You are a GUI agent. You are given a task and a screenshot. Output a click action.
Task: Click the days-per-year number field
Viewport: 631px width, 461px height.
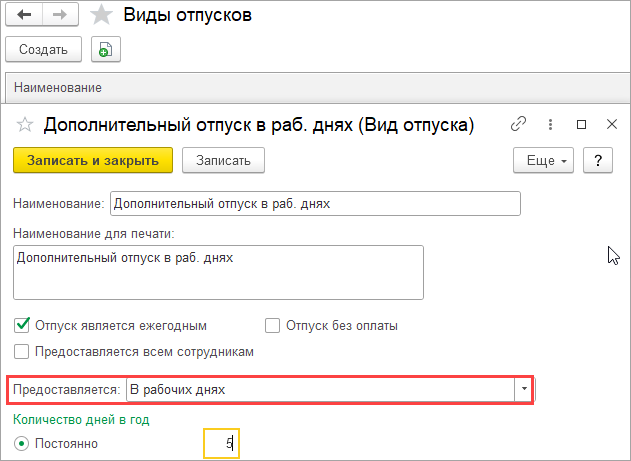point(221,443)
